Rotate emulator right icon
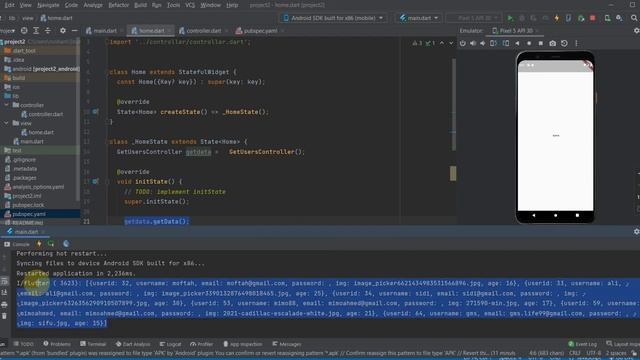This screenshot has height=360, width=640. tap(506, 43)
